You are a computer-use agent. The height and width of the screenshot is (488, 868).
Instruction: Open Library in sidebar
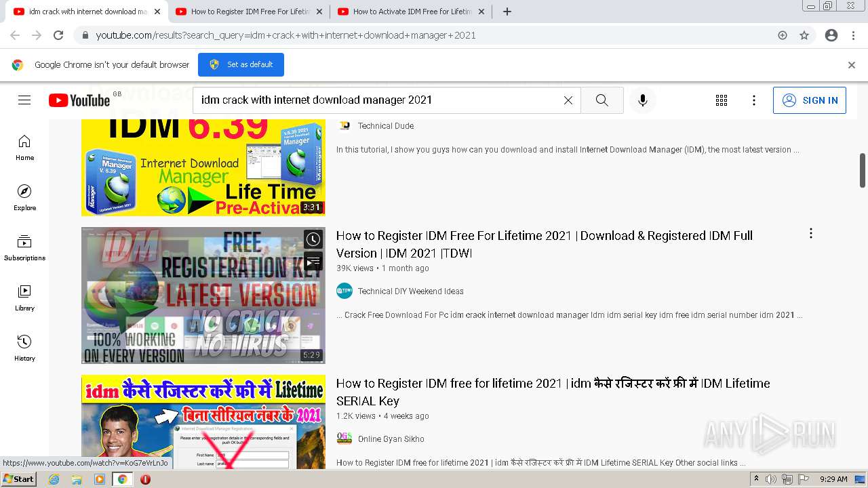[24, 298]
